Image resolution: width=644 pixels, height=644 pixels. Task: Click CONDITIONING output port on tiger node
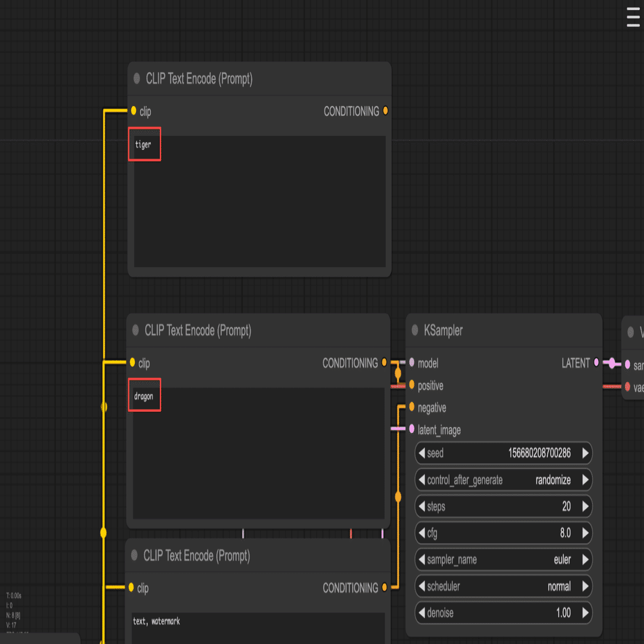tap(385, 110)
